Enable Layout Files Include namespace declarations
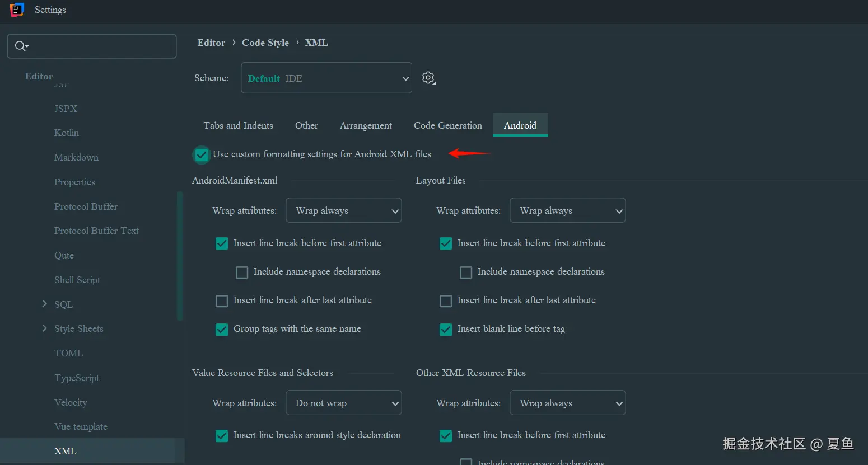Viewport: 868px width, 465px height. tap(466, 273)
